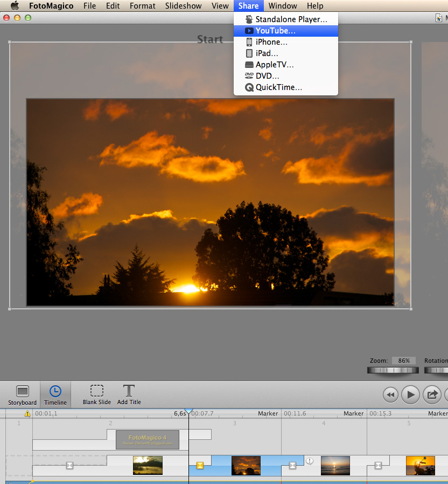Viewport: 448px width, 484px height.
Task: Open the Edit menu
Action: (113, 5)
